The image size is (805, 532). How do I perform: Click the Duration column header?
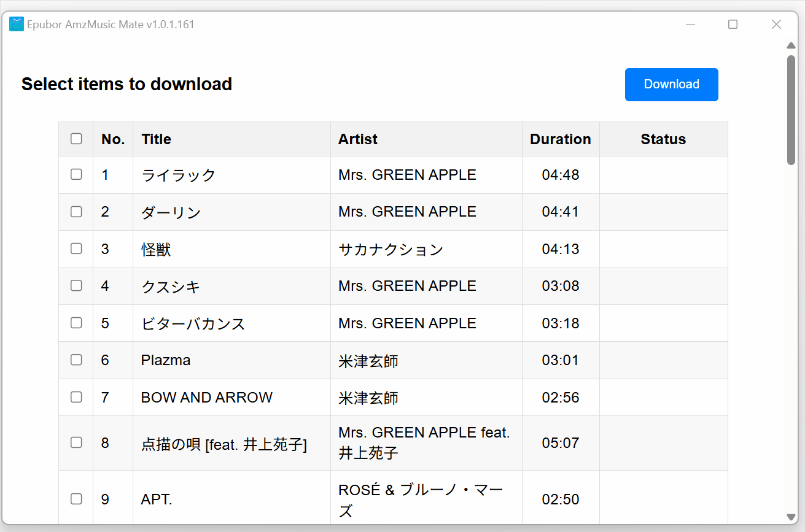point(560,139)
